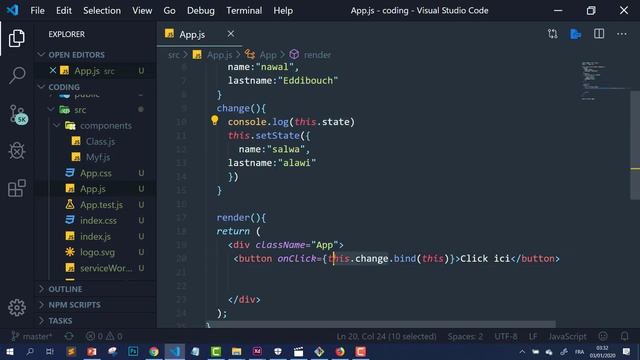Open the Windows Start button
This screenshot has height=360, width=640.
click(9, 351)
